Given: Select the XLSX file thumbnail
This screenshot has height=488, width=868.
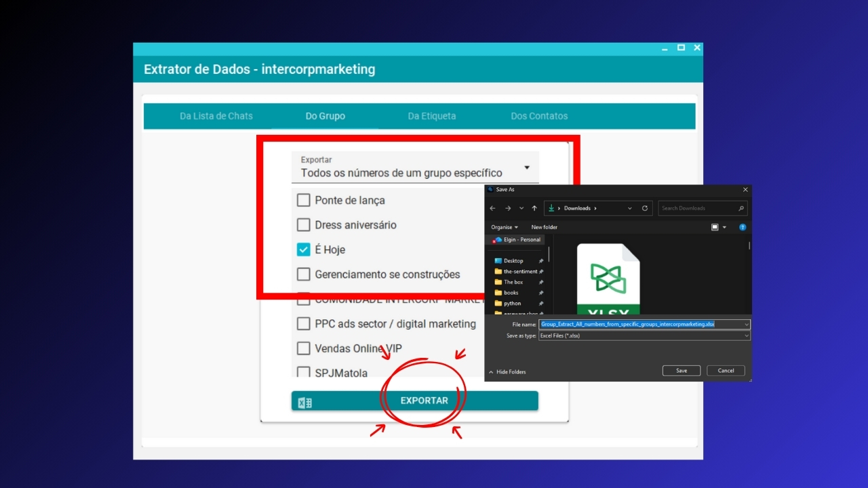Looking at the screenshot, I should coord(608,279).
